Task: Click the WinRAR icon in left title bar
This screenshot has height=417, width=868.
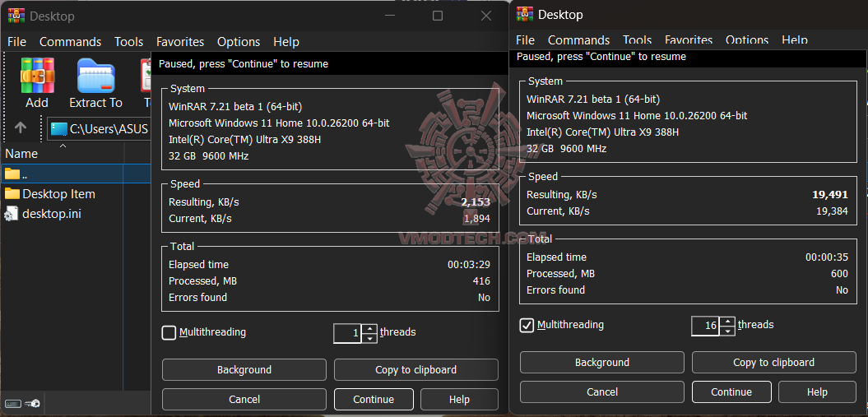Action: [16, 16]
